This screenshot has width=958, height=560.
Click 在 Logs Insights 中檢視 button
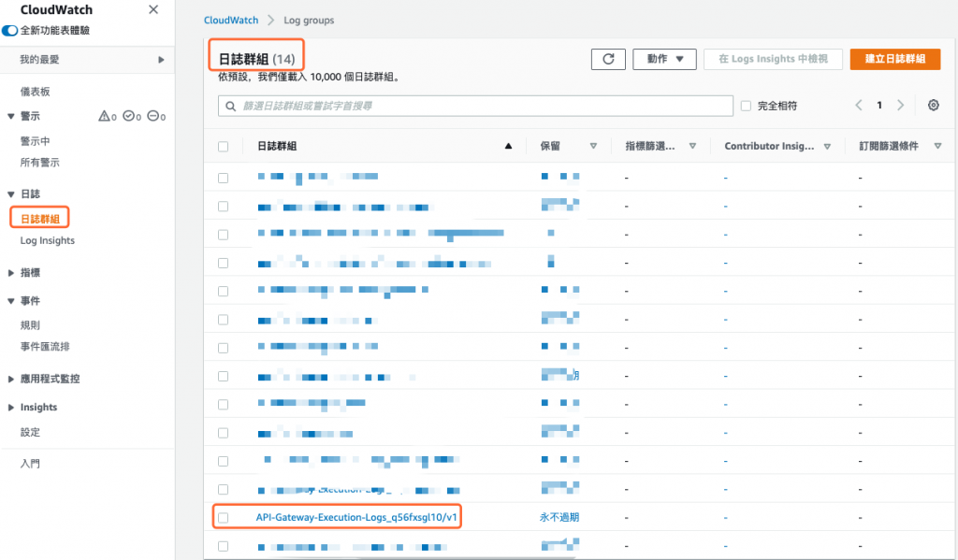(x=773, y=59)
